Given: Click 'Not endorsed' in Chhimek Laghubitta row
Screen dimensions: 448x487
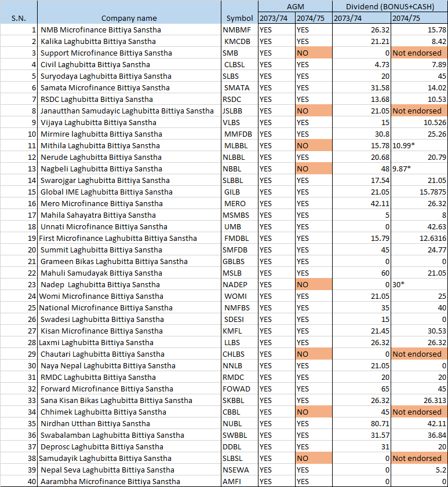Looking at the screenshot, I should [419, 412].
